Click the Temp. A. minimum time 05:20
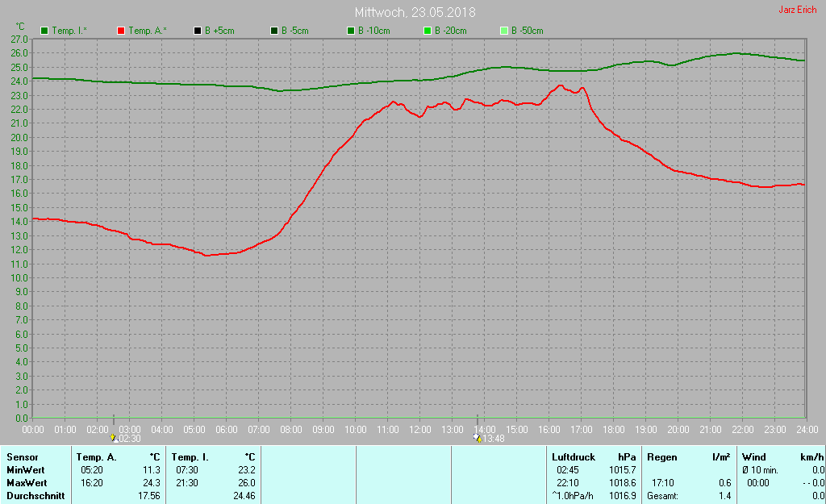This screenshot has height=504, width=826. point(92,470)
